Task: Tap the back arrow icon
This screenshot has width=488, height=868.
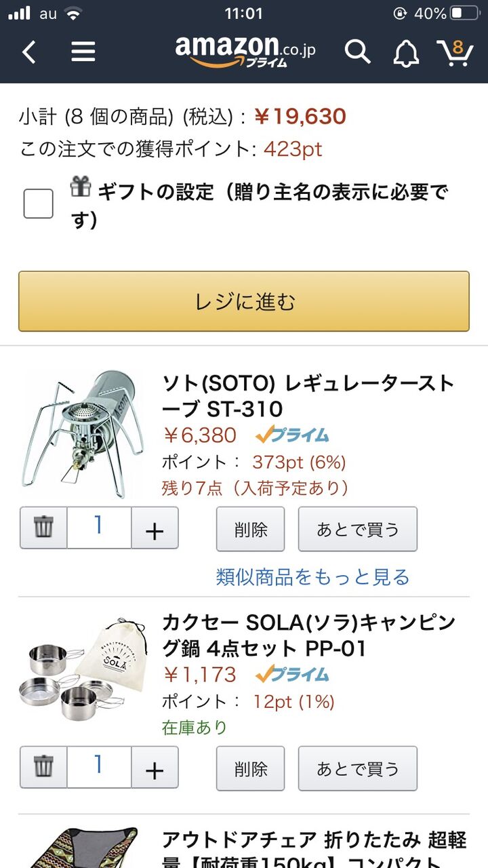Action: pyautogui.click(x=28, y=52)
